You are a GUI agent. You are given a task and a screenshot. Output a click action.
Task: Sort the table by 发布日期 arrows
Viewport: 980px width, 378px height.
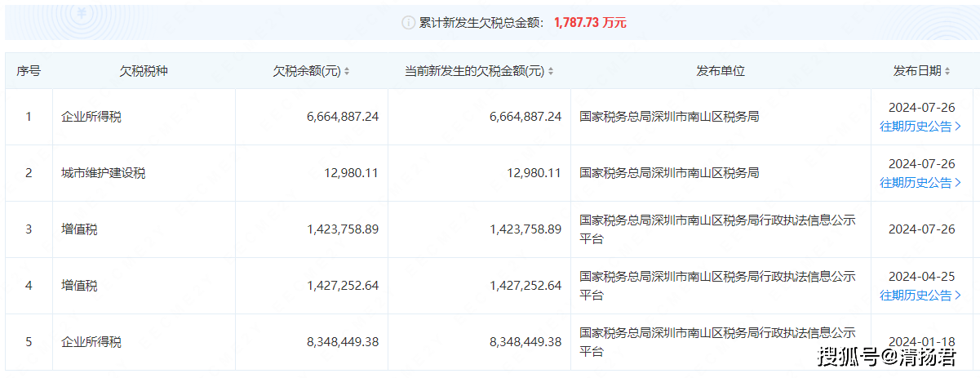coord(948,72)
